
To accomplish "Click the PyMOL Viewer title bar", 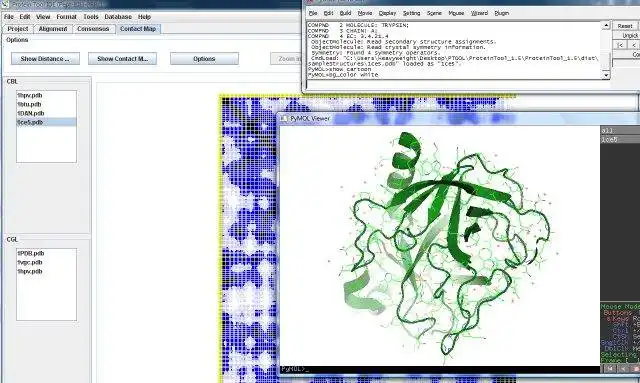I will click(x=459, y=118).
